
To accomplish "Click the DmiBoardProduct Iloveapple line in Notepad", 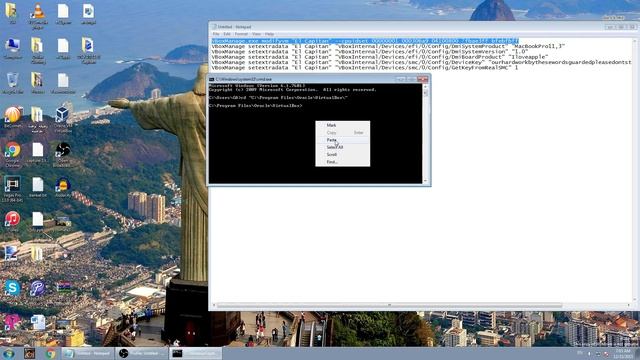I will (380, 57).
